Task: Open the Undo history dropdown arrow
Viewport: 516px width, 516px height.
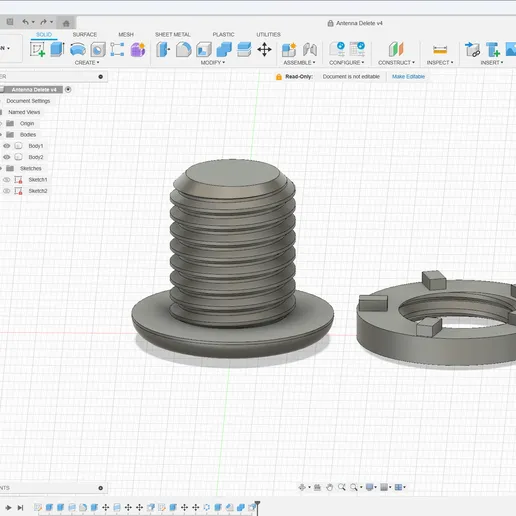Action: [x=33, y=22]
